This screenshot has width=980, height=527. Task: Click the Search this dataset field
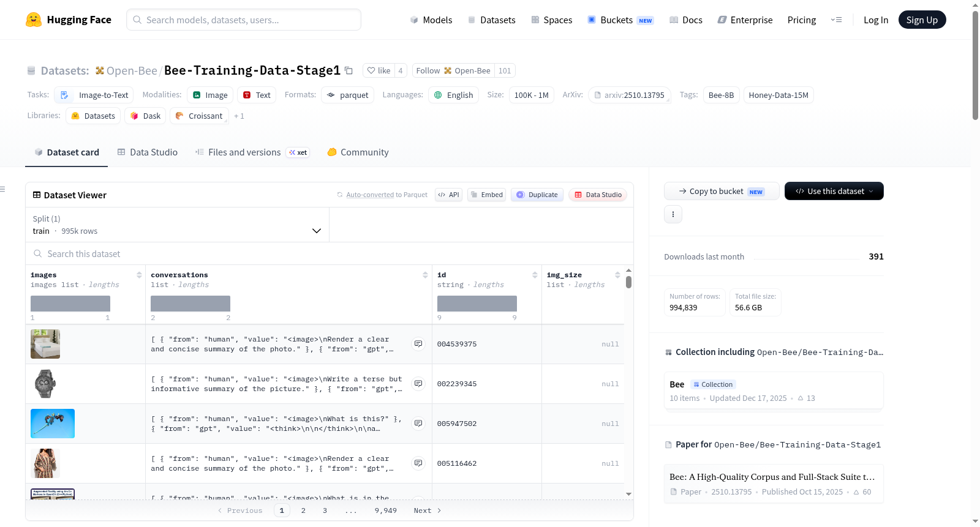(x=330, y=253)
